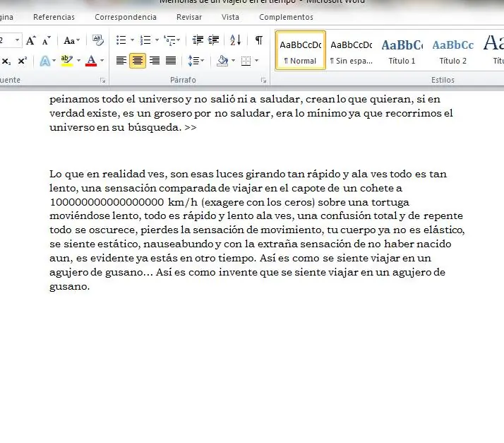Apply subscript formatting
The width and height of the screenshot is (504, 443).
[x=6, y=61]
